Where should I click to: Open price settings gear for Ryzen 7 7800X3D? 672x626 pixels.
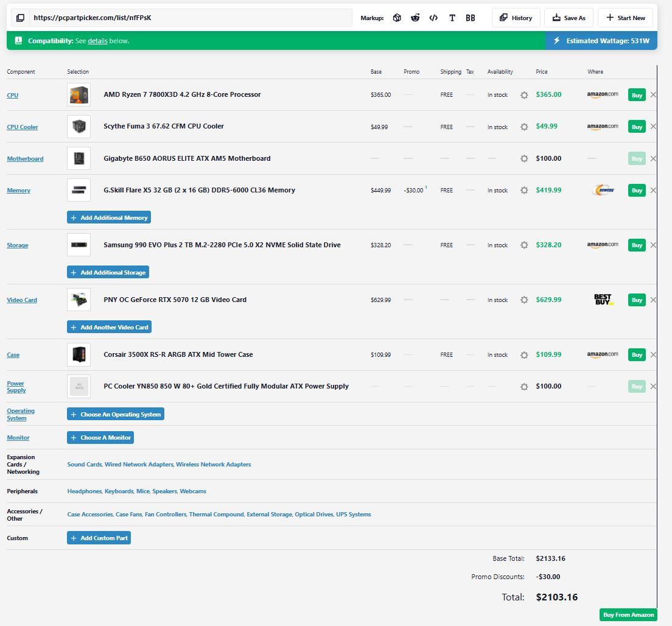click(524, 95)
